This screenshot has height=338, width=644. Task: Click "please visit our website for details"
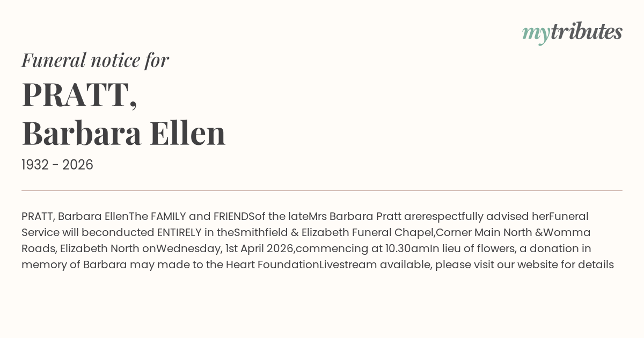(524, 264)
